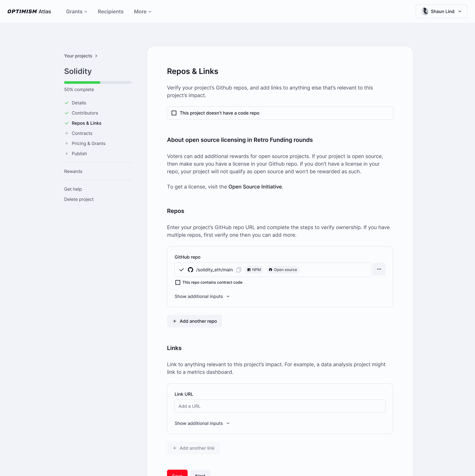The height and width of the screenshot is (476, 475).
Task: Enable "This repo contains contract code" checkbox
Action: [178, 282]
